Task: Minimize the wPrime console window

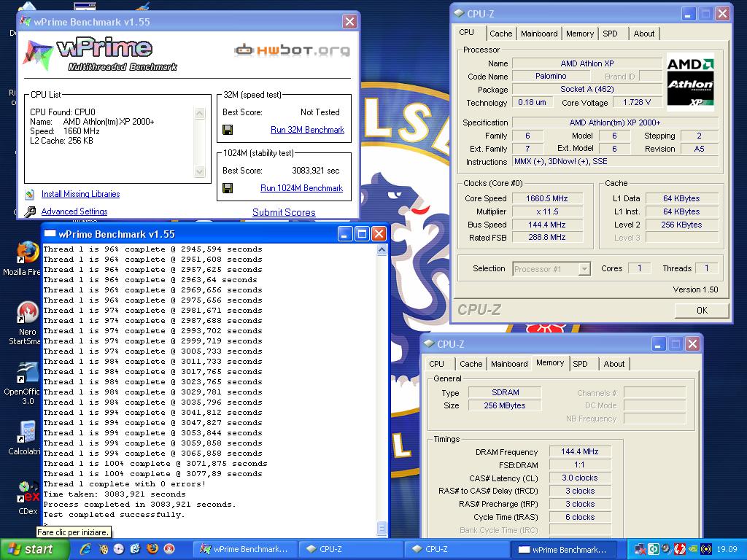Action: pyautogui.click(x=345, y=234)
